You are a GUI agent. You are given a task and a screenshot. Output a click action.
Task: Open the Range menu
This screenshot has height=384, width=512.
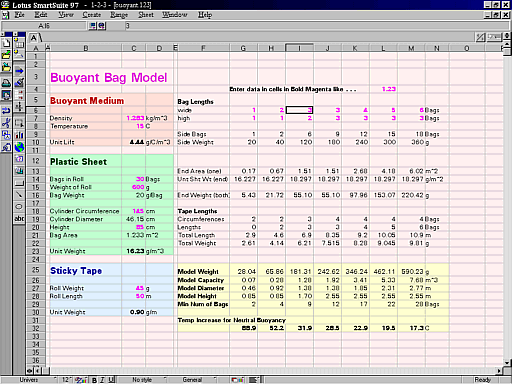(x=119, y=15)
